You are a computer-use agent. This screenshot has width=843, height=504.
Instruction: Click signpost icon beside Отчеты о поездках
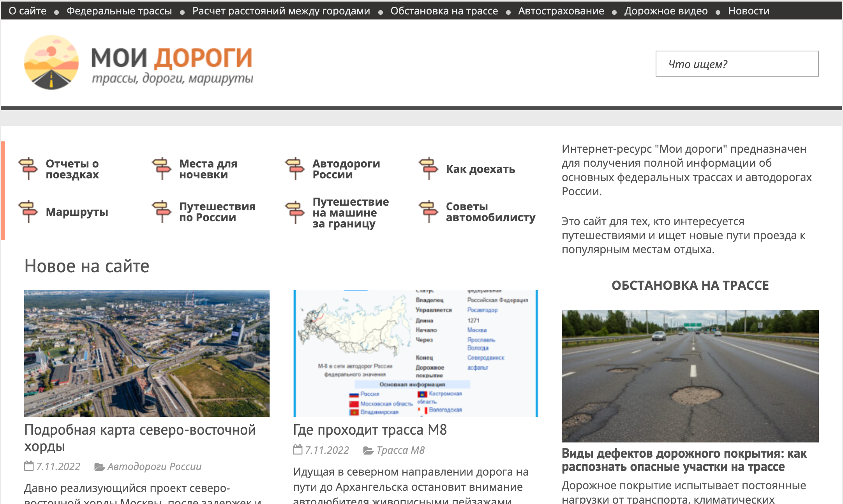point(28,169)
